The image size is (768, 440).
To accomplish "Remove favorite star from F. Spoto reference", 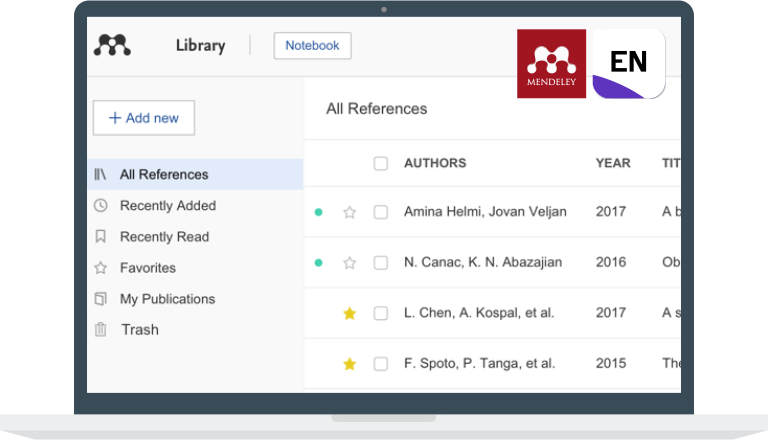I will (349, 364).
